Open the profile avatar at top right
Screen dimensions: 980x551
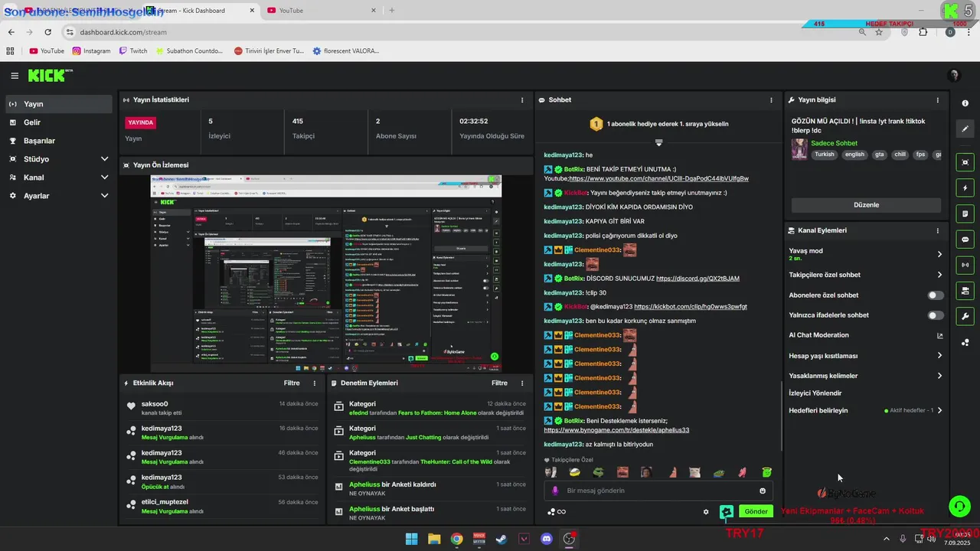[954, 75]
